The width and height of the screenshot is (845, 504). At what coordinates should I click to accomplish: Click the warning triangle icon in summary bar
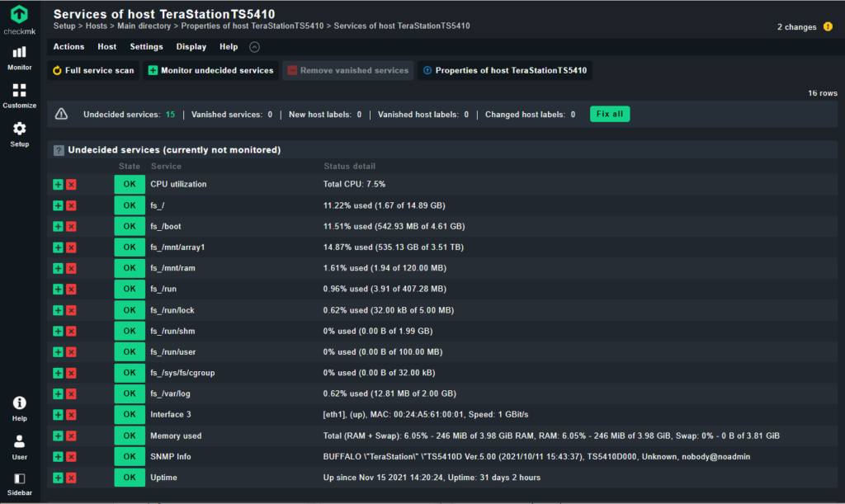pos(61,114)
